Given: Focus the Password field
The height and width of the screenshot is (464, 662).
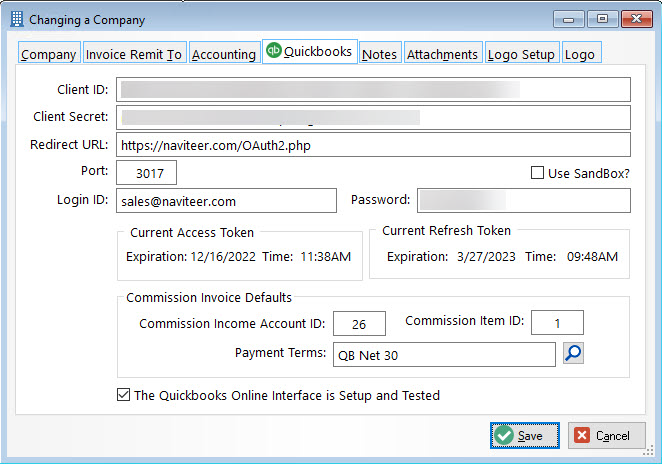Looking at the screenshot, I should [524, 201].
